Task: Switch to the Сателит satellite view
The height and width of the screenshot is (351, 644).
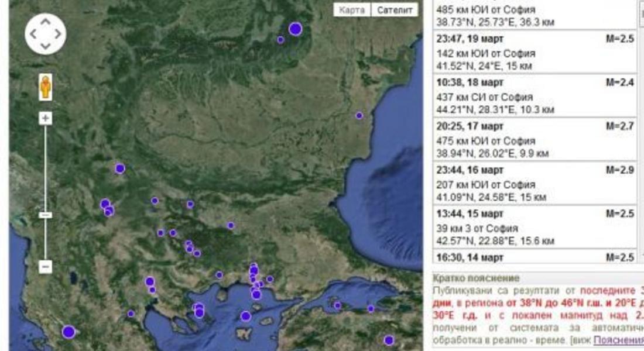Action: point(395,10)
